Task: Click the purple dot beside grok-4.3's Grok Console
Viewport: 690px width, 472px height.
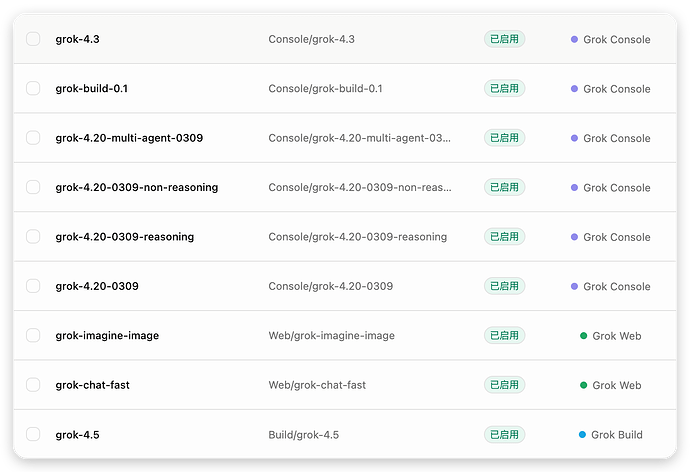Action: [574, 39]
